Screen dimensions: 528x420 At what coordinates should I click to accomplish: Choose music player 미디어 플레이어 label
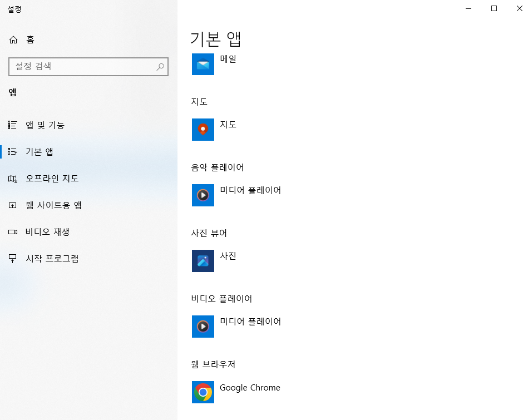coord(250,190)
